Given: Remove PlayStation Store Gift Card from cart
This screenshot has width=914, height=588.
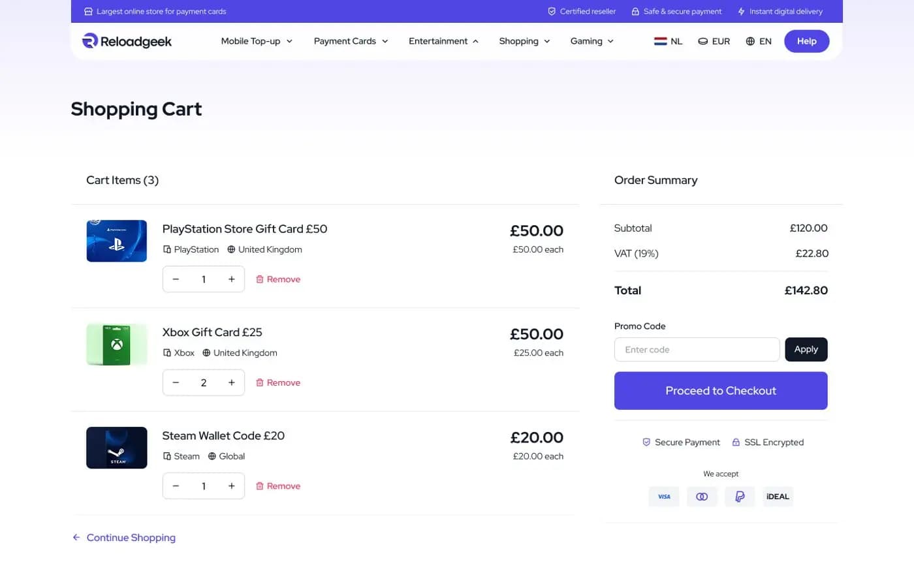Looking at the screenshot, I should pyautogui.click(x=278, y=279).
